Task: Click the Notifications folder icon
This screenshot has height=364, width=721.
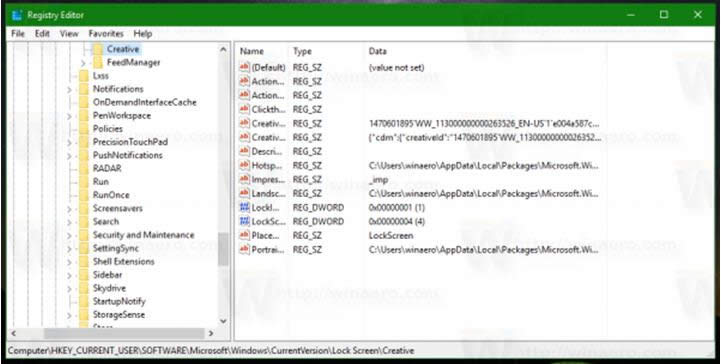Action: [84, 89]
